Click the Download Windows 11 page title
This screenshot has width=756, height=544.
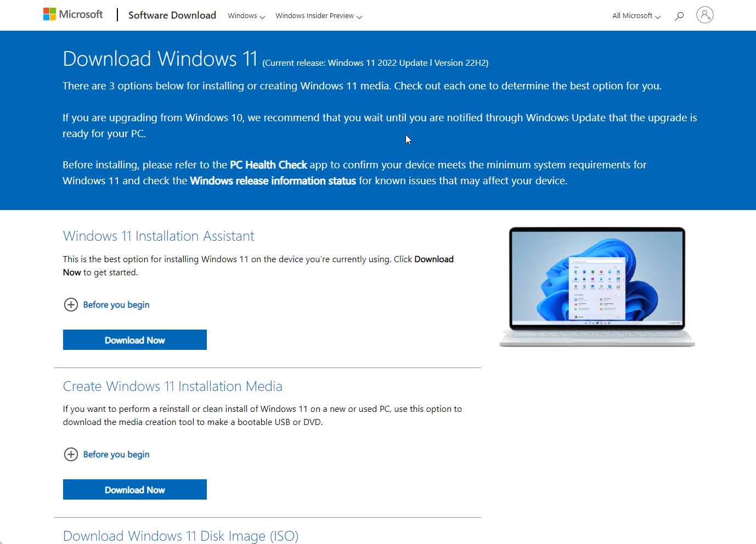(160, 59)
